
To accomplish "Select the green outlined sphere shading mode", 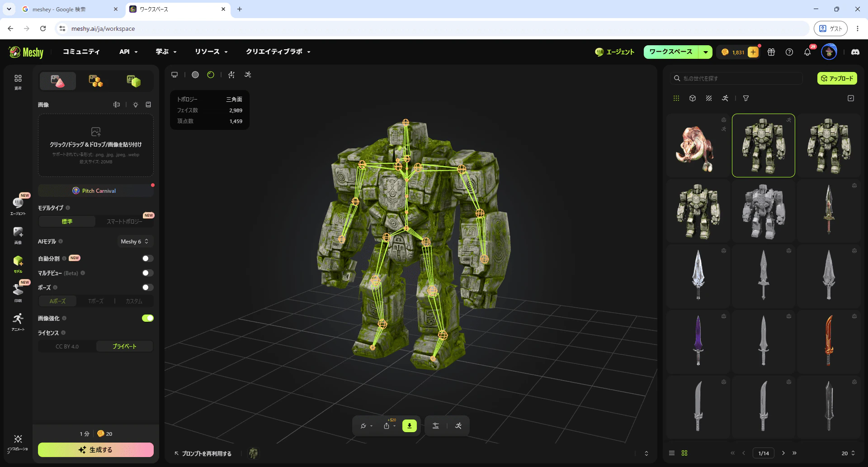I will click(x=211, y=75).
